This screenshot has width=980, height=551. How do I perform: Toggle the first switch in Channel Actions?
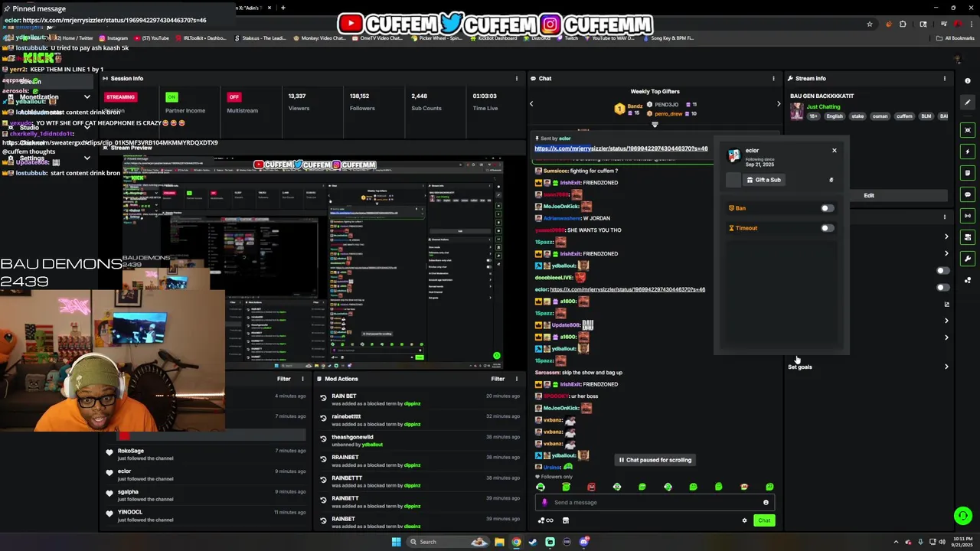[943, 270]
